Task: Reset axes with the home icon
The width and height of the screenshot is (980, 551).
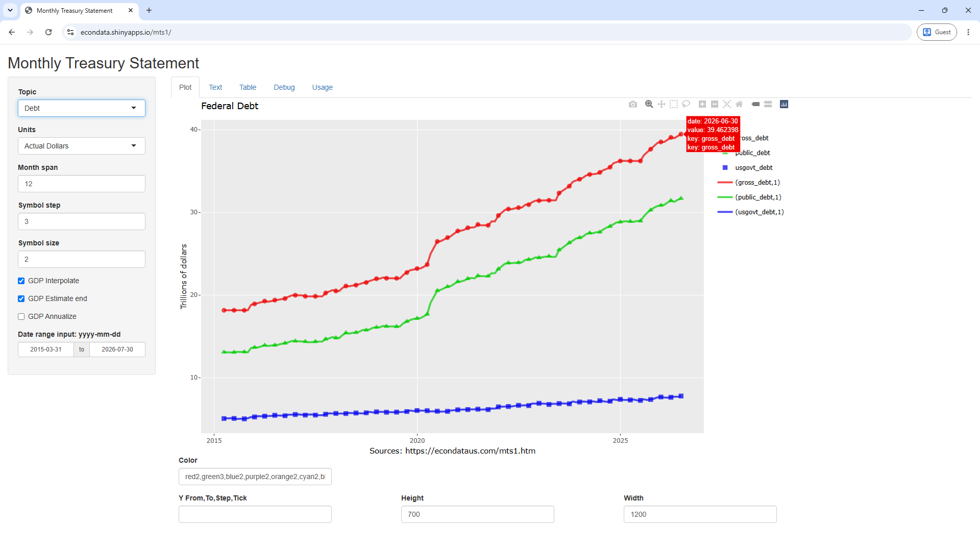Action: pyautogui.click(x=739, y=104)
